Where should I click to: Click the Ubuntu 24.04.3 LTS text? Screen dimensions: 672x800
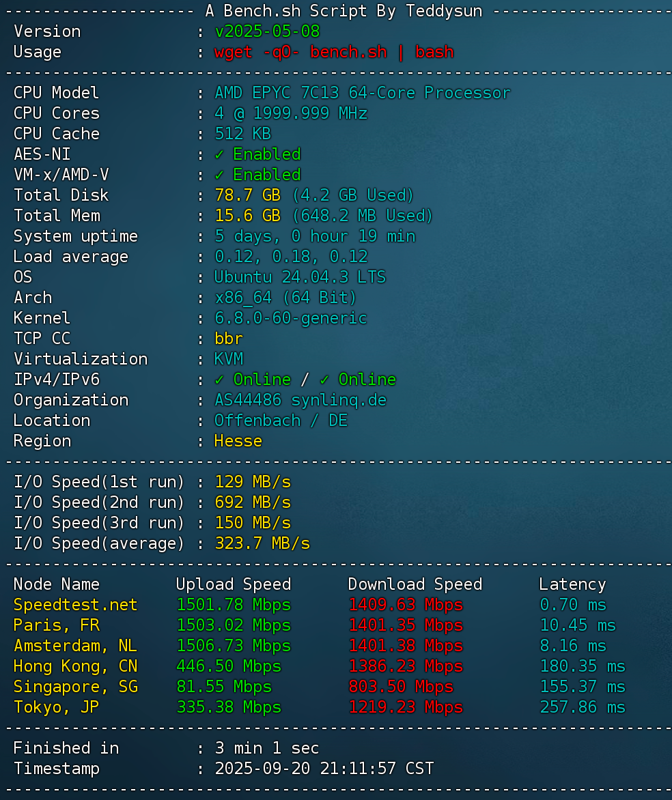coord(300,277)
